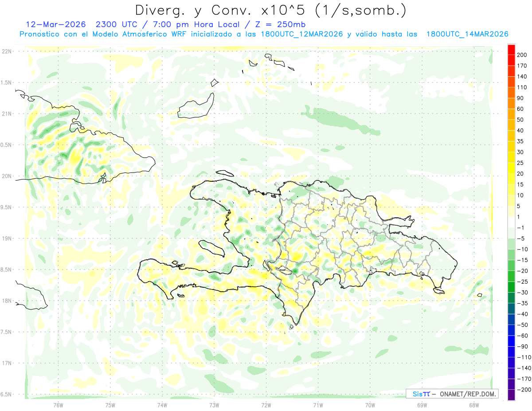Click the '73W' longitude label
Viewport: 532px width, 411px height.
[214, 405]
